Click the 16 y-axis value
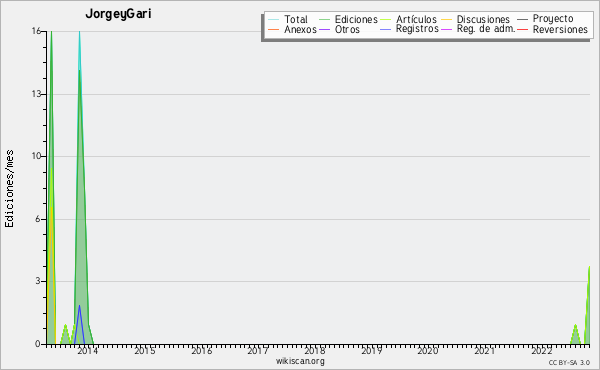The width and height of the screenshot is (600, 370). point(36,31)
